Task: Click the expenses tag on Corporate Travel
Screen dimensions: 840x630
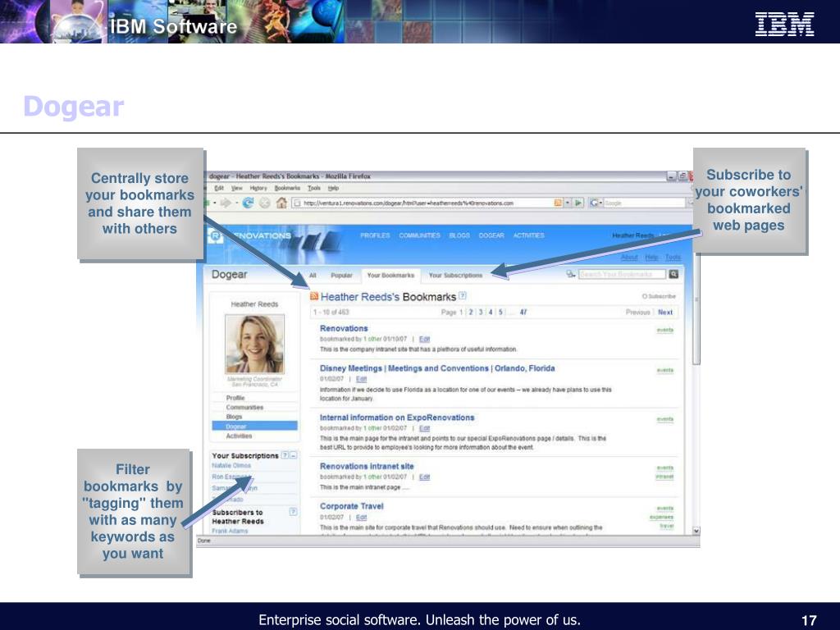Action: pyautogui.click(x=662, y=518)
